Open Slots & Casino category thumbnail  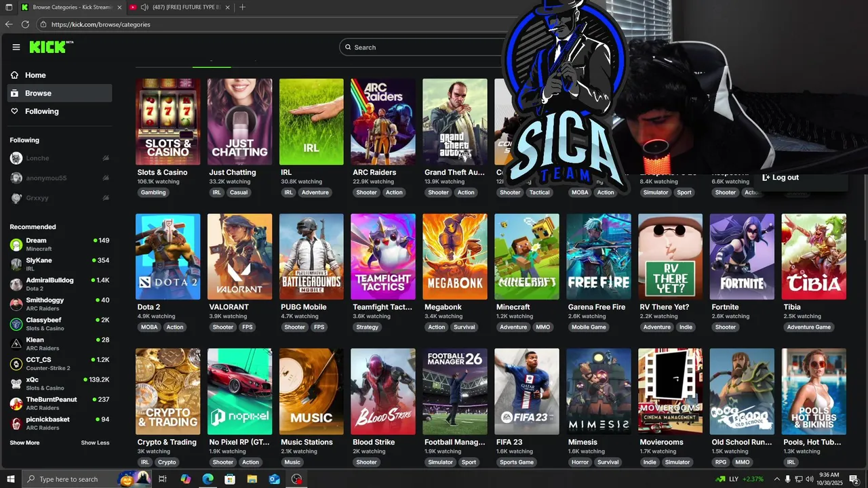click(168, 122)
